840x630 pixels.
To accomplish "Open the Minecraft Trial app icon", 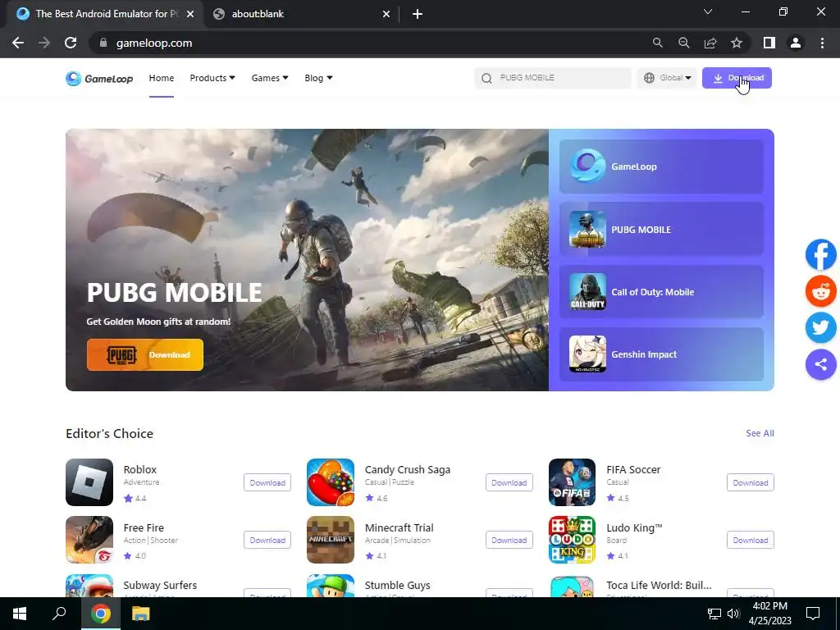I will click(331, 540).
